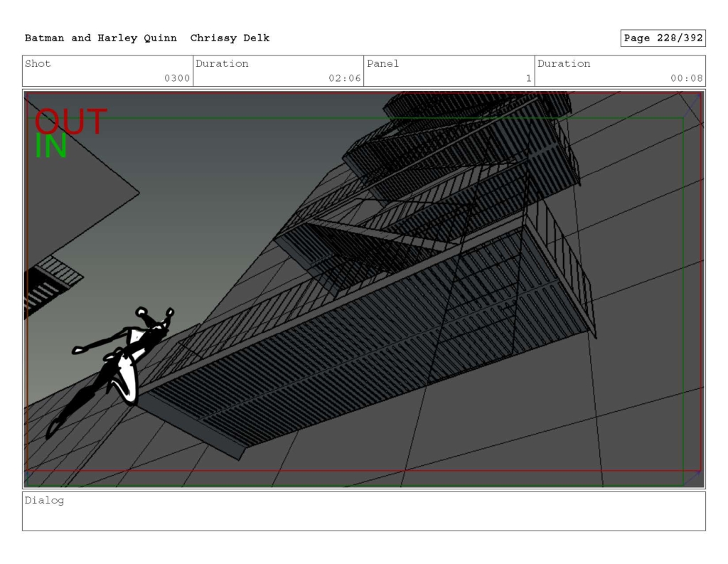Viewport: 728px width, 564px height.
Task: Click the green 'IN' camera marker
Action: click(x=51, y=146)
